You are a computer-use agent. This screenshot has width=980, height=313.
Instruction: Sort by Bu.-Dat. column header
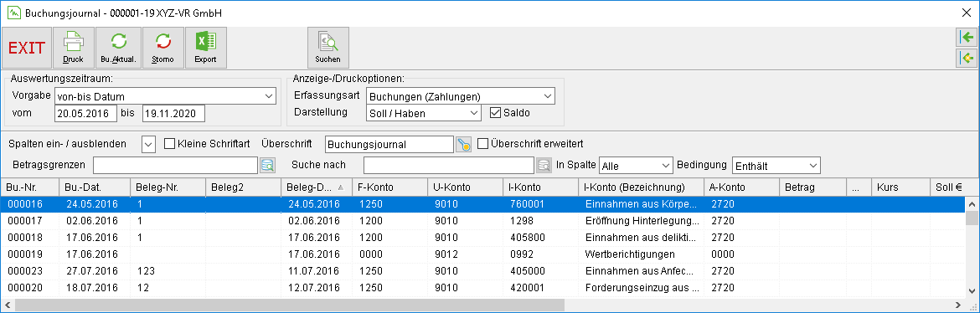tap(95, 187)
